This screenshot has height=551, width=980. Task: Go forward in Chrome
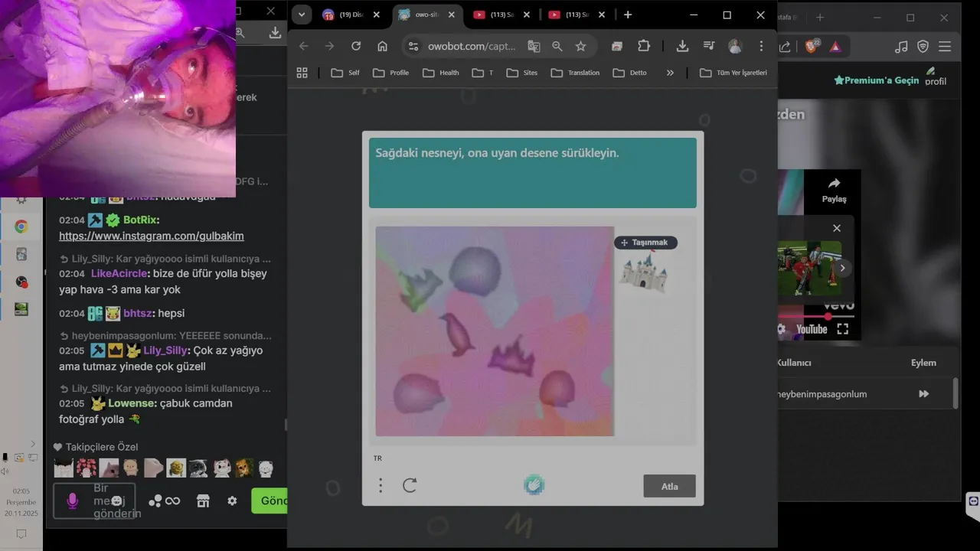coord(330,46)
